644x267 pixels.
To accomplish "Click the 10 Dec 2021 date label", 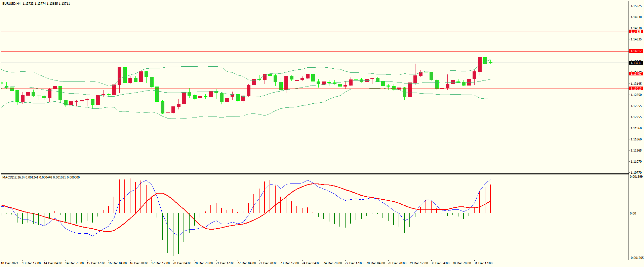I will pos(10,263).
